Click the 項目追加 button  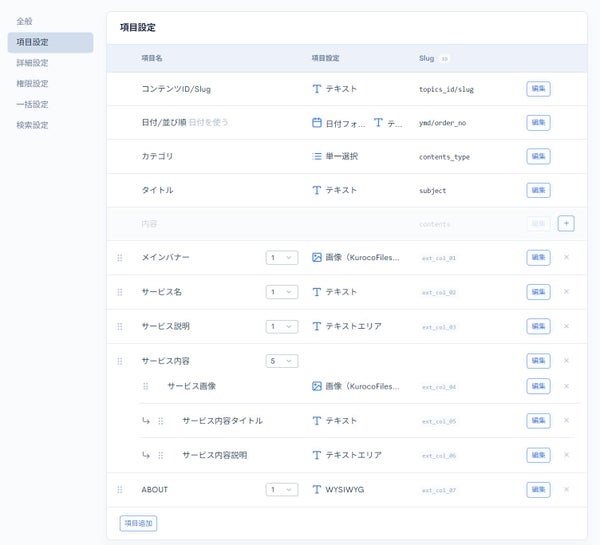click(139, 523)
